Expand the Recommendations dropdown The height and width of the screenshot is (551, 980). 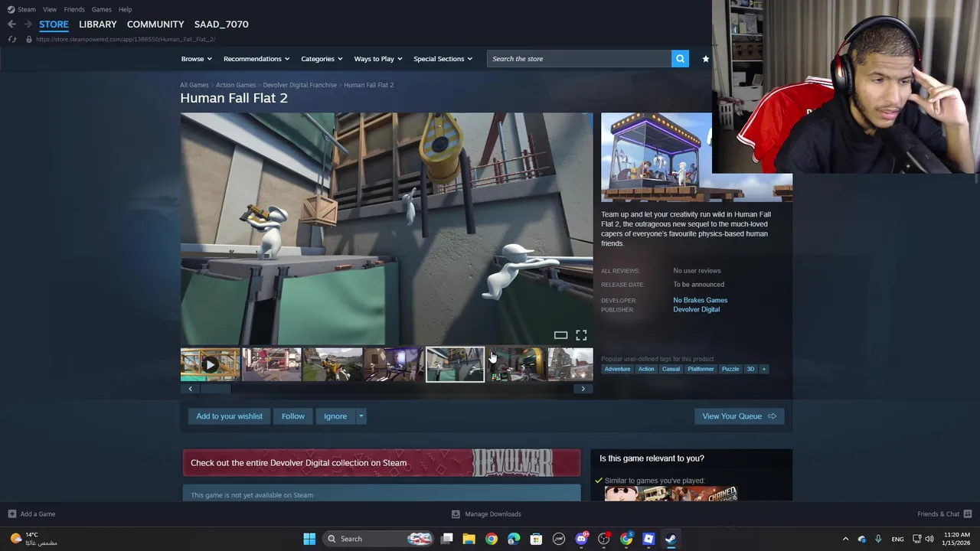256,59
